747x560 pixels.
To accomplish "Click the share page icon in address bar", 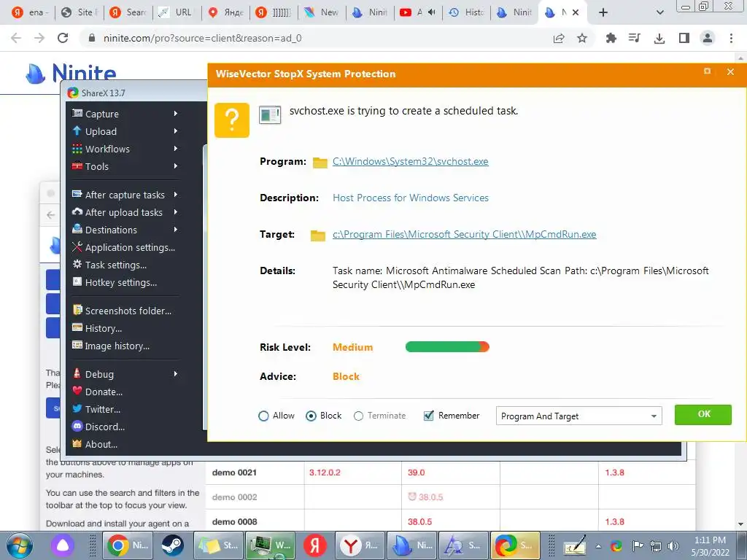I will [x=559, y=38].
